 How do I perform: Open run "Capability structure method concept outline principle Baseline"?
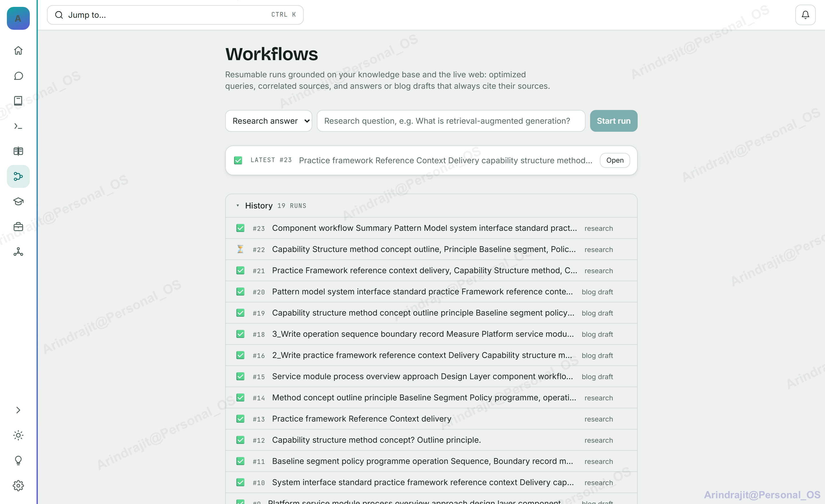click(431, 313)
